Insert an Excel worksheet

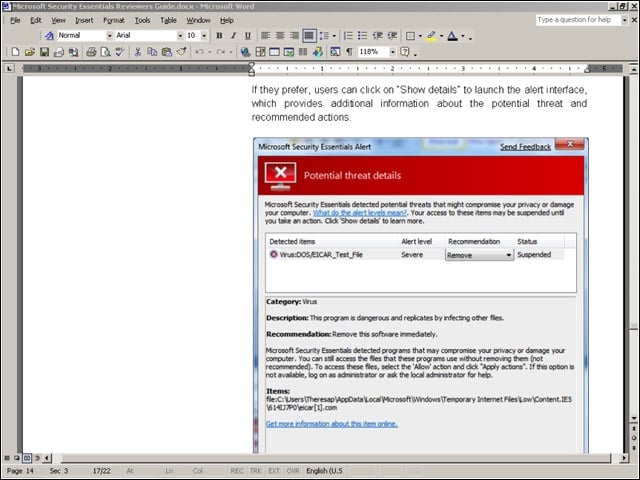[x=289, y=52]
